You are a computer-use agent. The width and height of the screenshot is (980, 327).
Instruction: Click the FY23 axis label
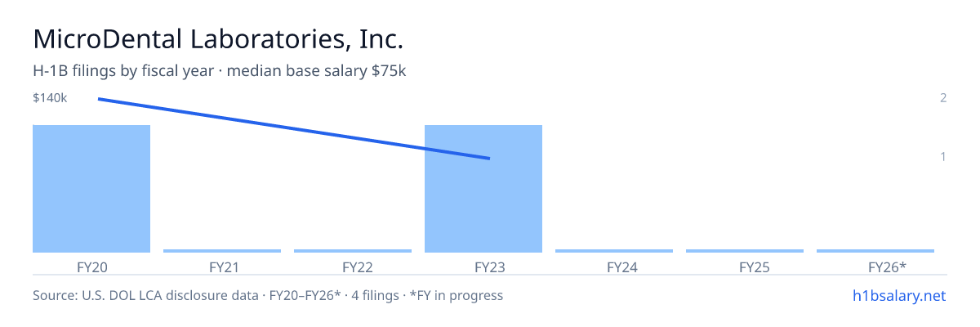click(x=483, y=267)
